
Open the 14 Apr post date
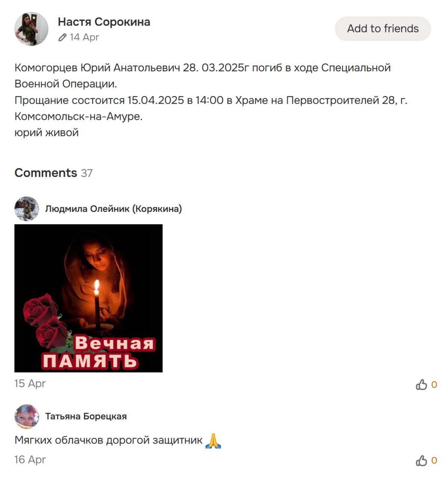point(84,37)
